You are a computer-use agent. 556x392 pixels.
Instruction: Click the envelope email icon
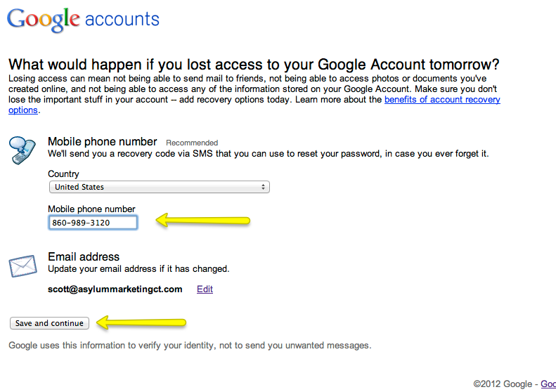pos(22,268)
